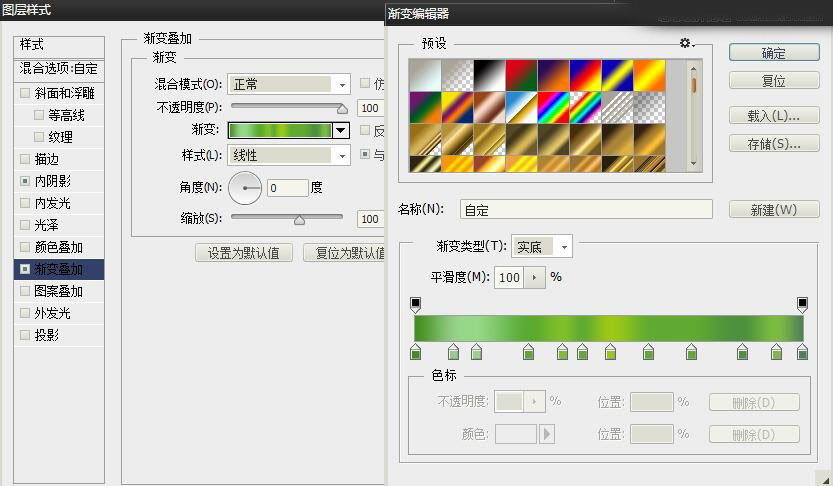Select the third color stop from the left

(477, 352)
